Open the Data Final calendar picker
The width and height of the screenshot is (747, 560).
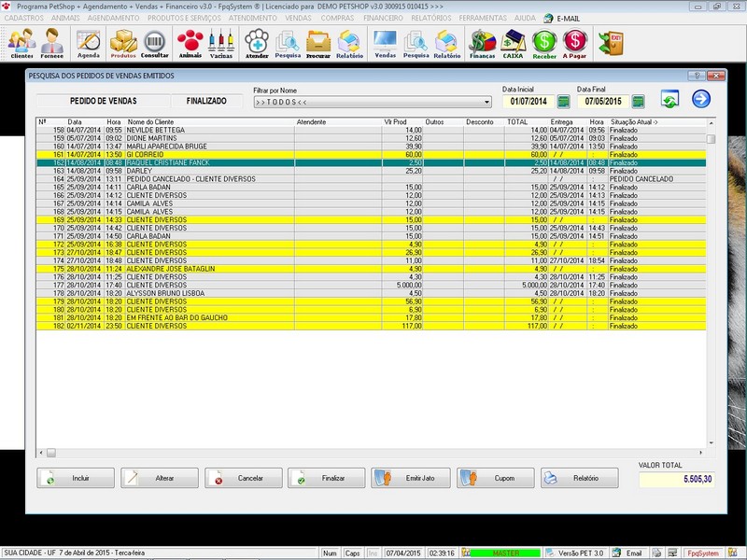pyautogui.click(x=638, y=102)
